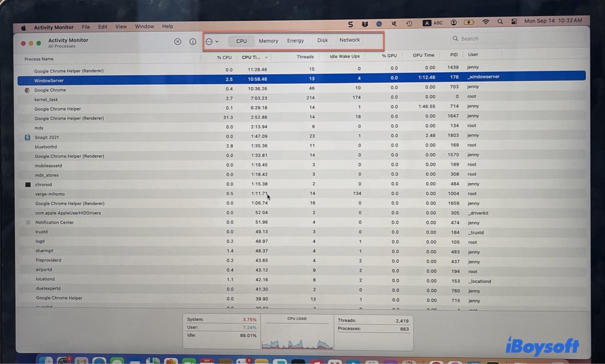
Task: Sort by the GPU Time column header
Action: [423, 55]
